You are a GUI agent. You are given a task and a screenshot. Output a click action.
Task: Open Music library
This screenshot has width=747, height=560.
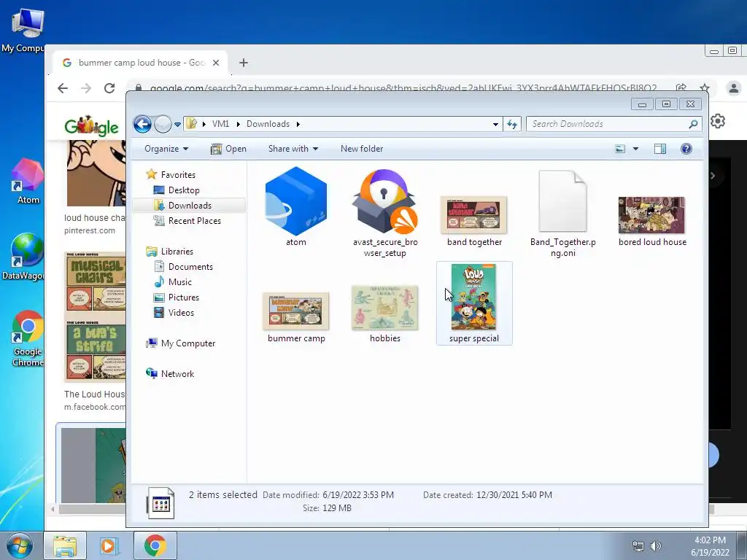click(x=172, y=282)
